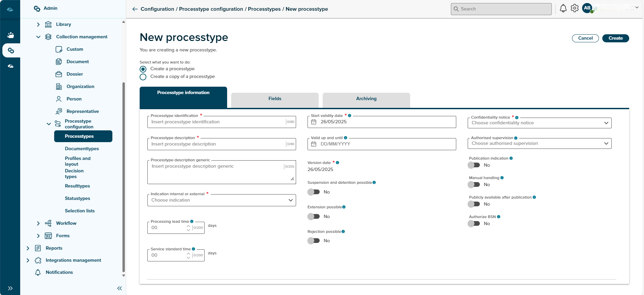Switch to the Archiving tab

pyautogui.click(x=366, y=100)
